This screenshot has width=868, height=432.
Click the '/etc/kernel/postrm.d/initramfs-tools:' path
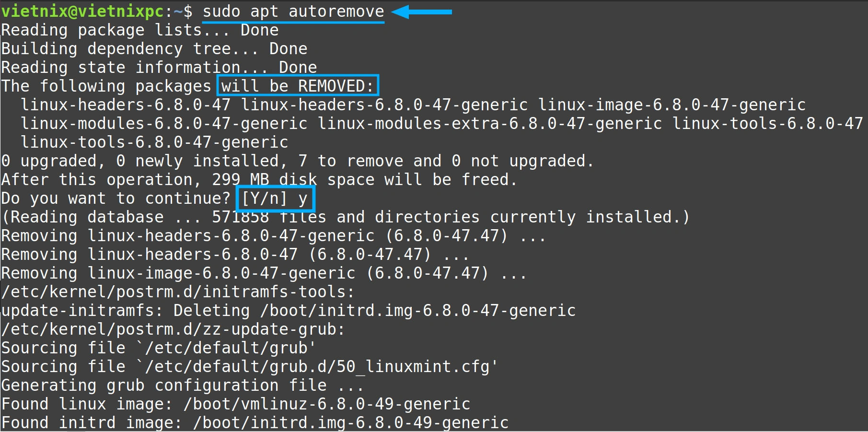(178, 292)
